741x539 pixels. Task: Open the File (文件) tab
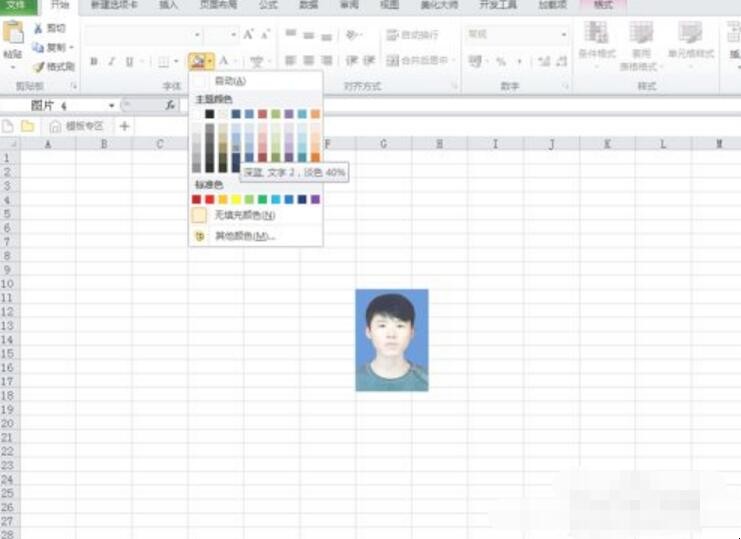[18, 5]
